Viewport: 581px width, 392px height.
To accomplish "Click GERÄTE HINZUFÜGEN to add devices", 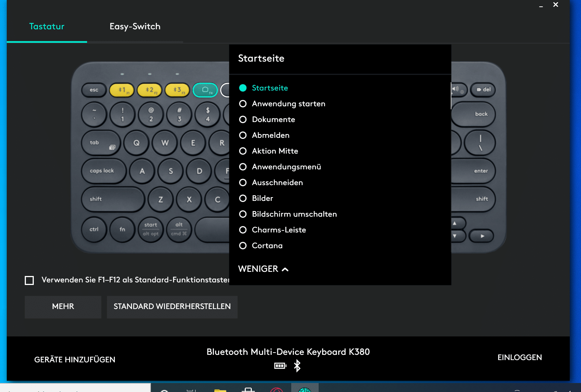I will tap(75, 360).
